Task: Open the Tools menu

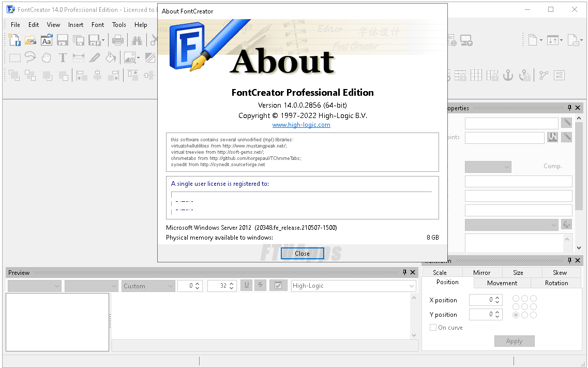Action: pos(119,25)
